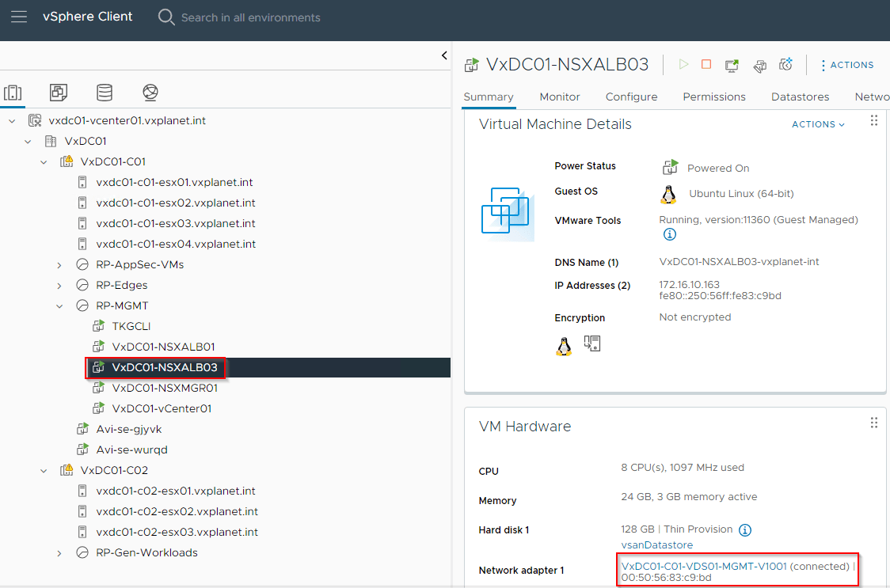
Task: Open the Networks tab
Action: (x=872, y=97)
